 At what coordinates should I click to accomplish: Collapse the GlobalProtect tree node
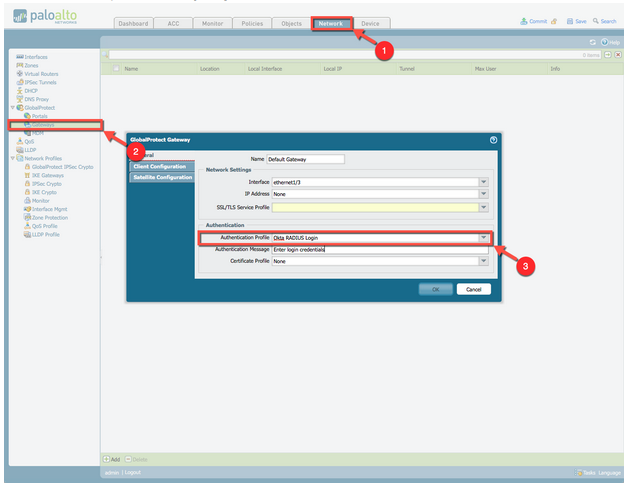pos(11,107)
